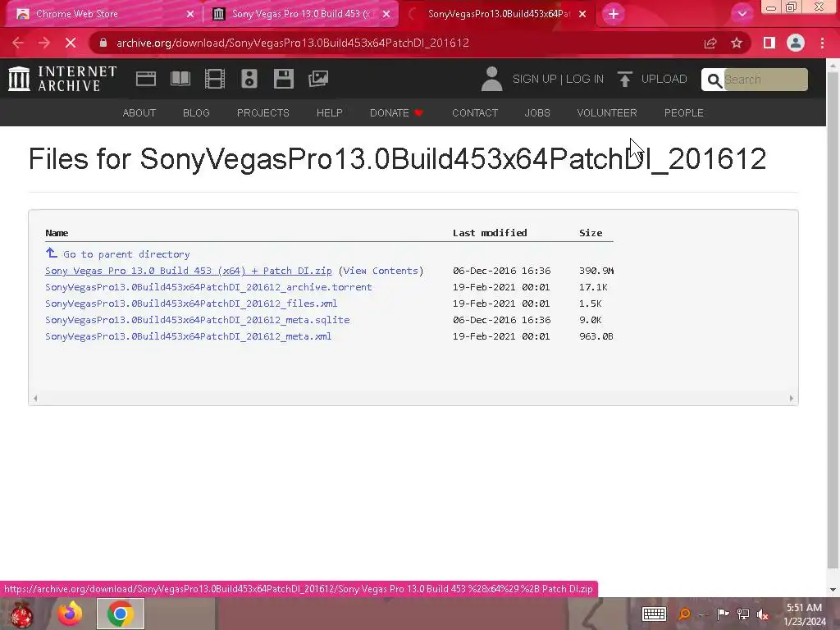The image size is (840, 630).
Task: Open the DONATE menu item
Action: click(x=396, y=113)
